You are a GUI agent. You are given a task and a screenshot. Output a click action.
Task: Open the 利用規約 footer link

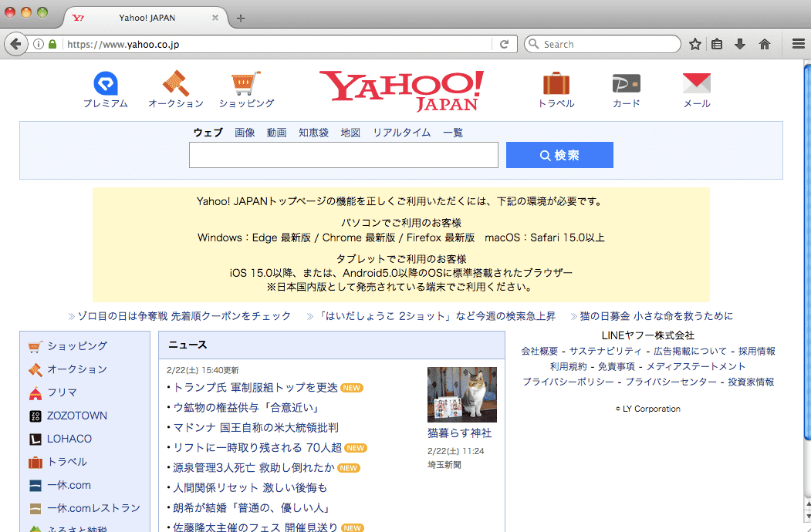pyautogui.click(x=568, y=366)
